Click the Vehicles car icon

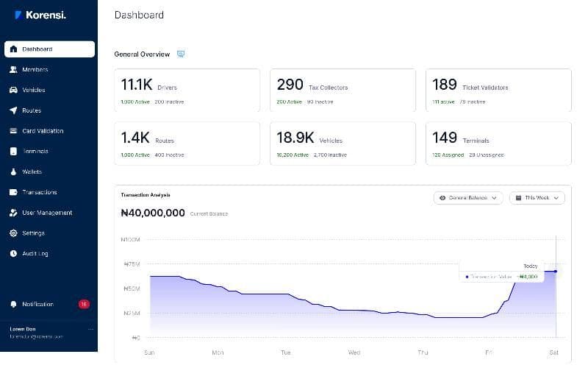click(13, 90)
